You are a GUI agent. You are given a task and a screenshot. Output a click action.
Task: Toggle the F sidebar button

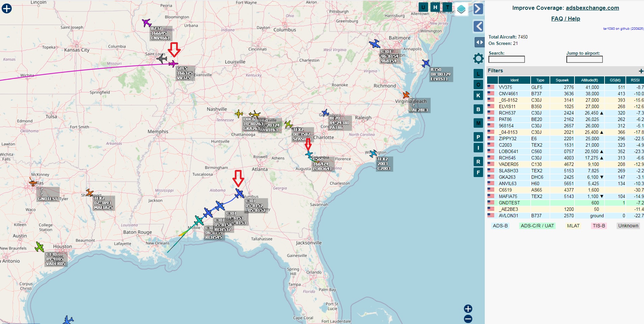(478, 172)
